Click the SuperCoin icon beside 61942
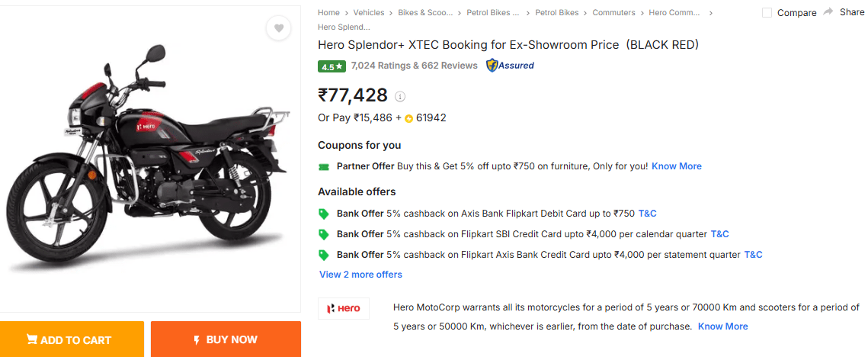Image resolution: width=868 pixels, height=357 pixels. pyautogui.click(x=408, y=118)
